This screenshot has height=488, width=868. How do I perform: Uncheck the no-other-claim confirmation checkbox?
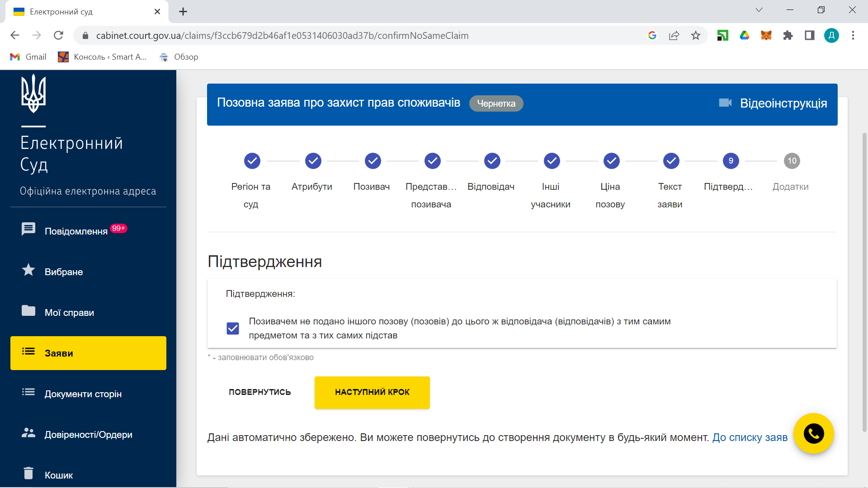(x=233, y=328)
